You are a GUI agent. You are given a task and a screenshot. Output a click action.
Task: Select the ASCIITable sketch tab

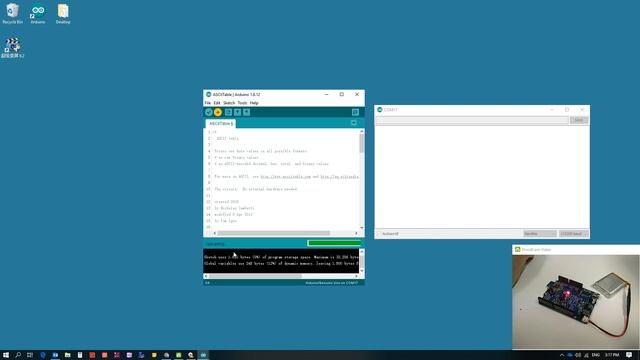tap(220, 123)
